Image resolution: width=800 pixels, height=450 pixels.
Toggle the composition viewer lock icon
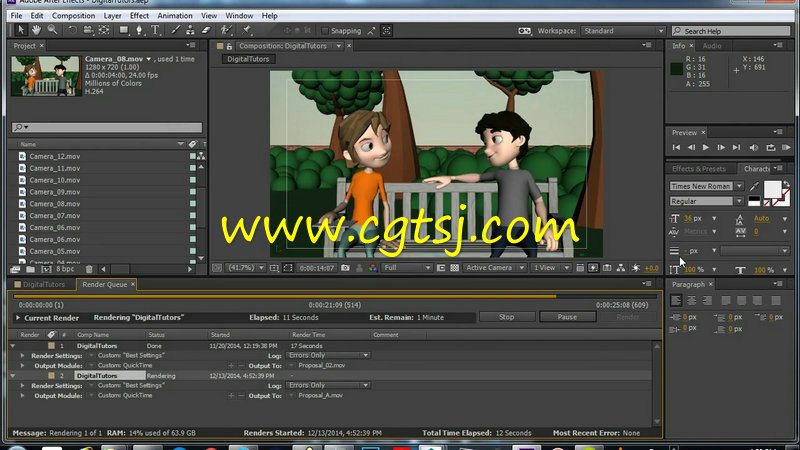[x=230, y=46]
